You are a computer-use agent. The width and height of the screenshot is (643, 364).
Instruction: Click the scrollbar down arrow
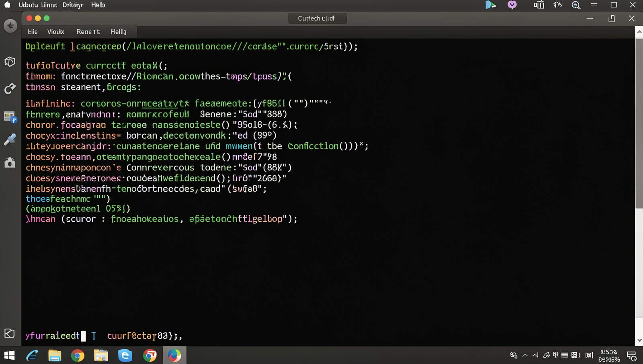point(639,341)
